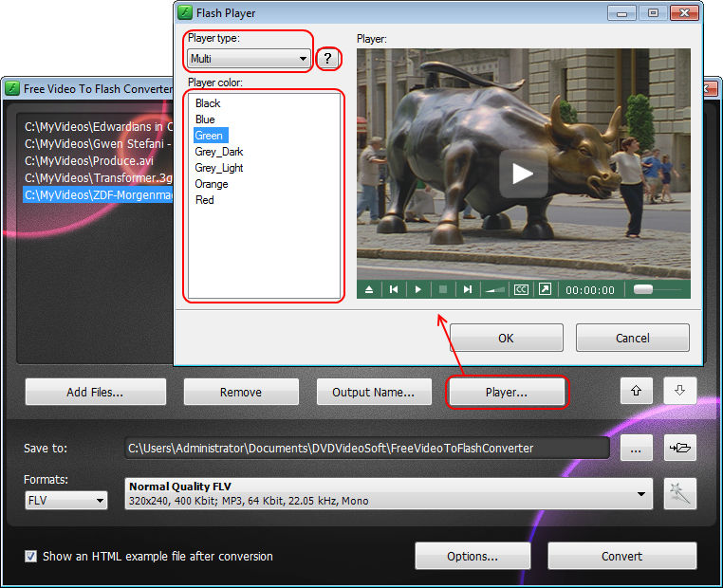The height and width of the screenshot is (588, 723).
Task: Click Cancel in Flash Player dialog
Action: [633, 338]
